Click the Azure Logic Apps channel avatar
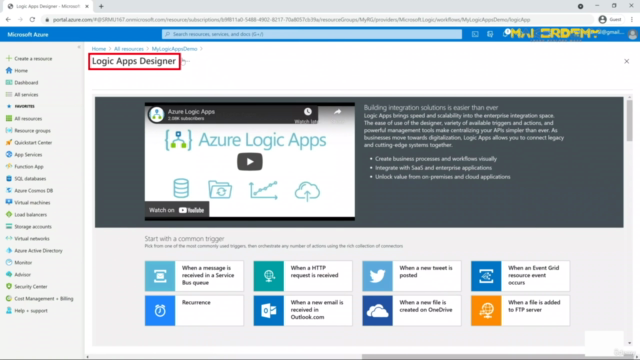Viewport: 640px width, 360px height. pyautogui.click(x=157, y=115)
